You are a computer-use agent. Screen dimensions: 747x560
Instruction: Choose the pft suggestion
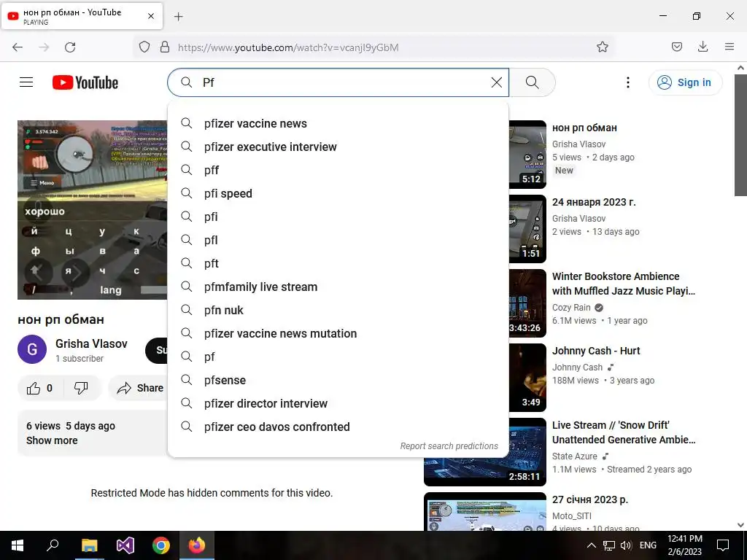pyautogui.click(x=338, y=263)
